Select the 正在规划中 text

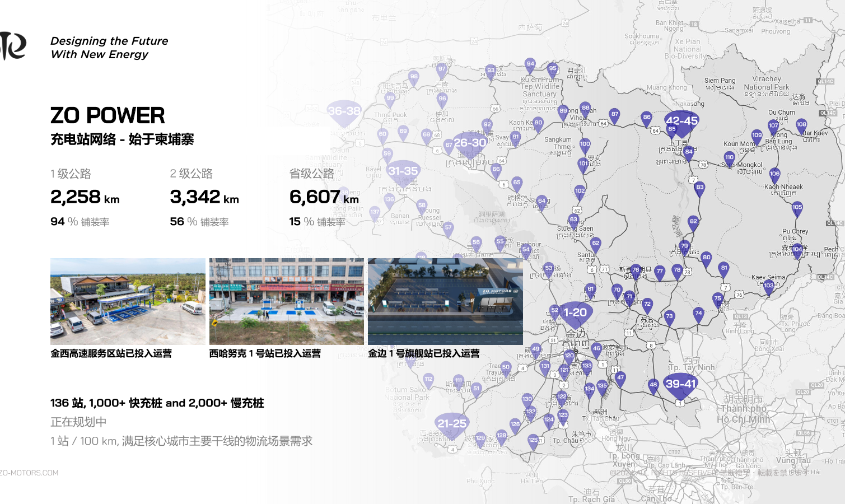78,422
